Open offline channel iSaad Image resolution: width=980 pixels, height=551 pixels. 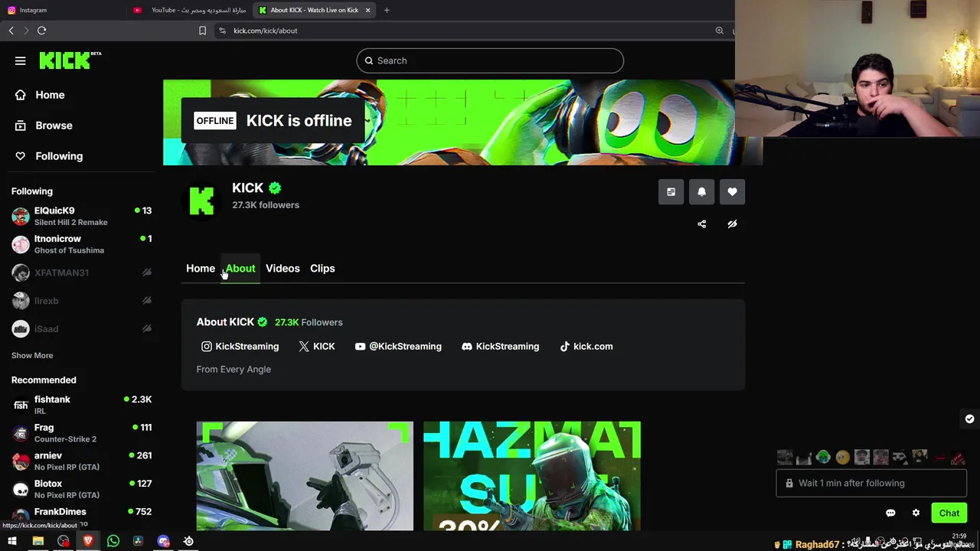point(81,329)
